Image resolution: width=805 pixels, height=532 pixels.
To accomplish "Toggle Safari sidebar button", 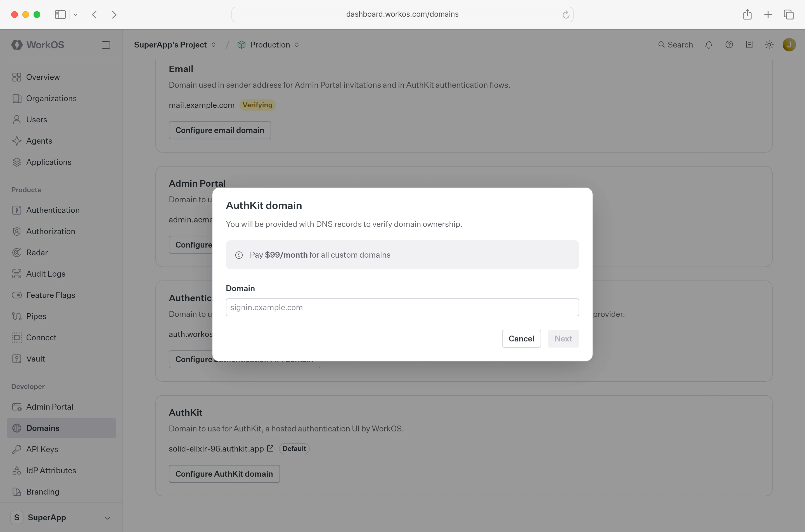I will pyautogui.click(x=60, y=15).
